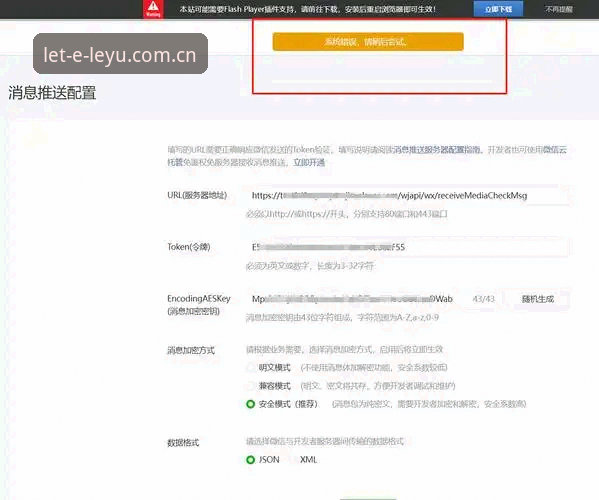Click 随机生成 to generate a key
Screen dimensions: 599x500
point(537,299)
